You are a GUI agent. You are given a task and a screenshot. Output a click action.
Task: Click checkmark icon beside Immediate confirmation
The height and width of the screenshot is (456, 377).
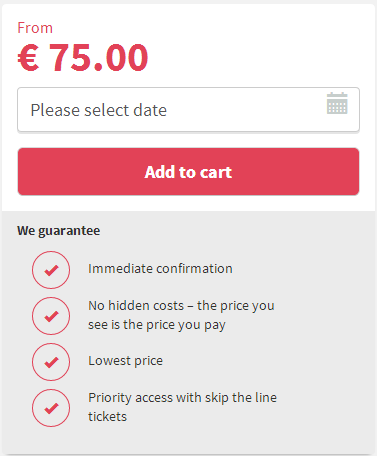[51, 270]
